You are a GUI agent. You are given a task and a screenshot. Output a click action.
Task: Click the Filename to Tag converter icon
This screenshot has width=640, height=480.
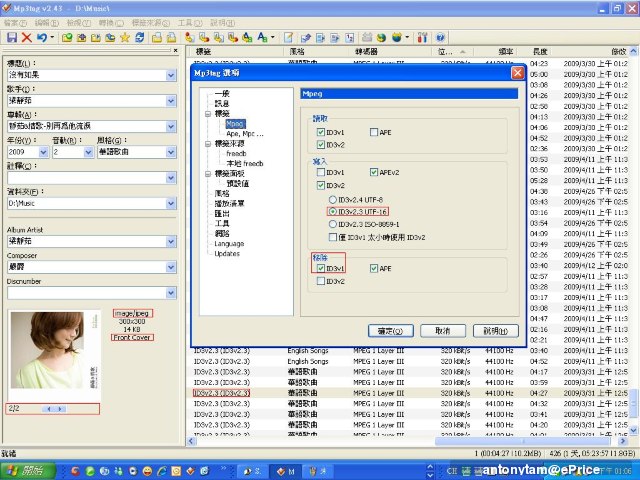coord(204,38)
